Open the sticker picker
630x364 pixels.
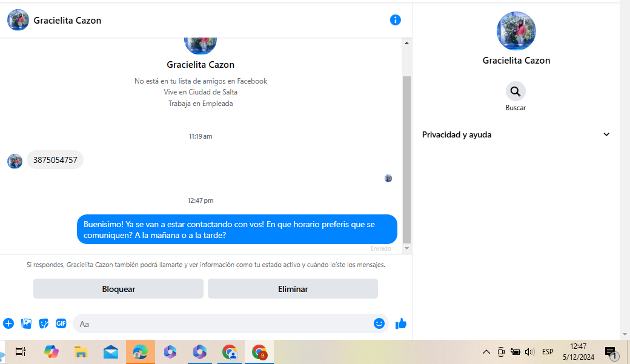tap(44, 323)
